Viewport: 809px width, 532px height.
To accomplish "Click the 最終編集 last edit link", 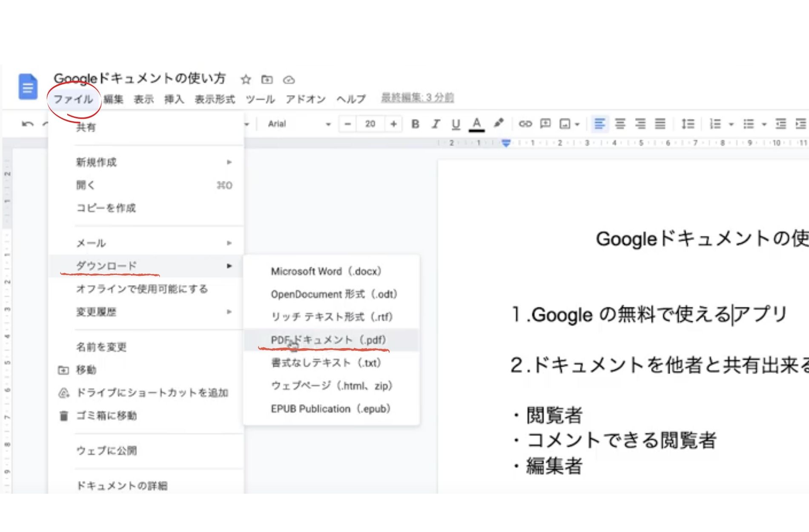I will click(417, 97).
